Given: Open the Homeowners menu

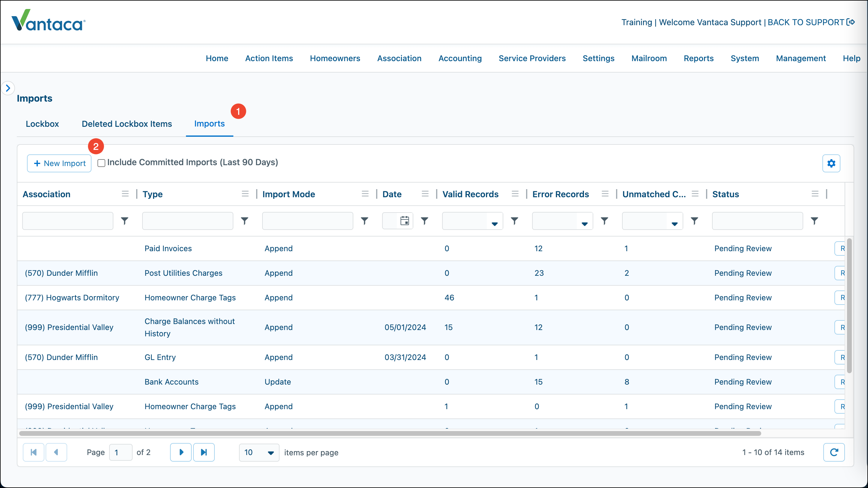Looking at the screenshot, I should 335,58.
